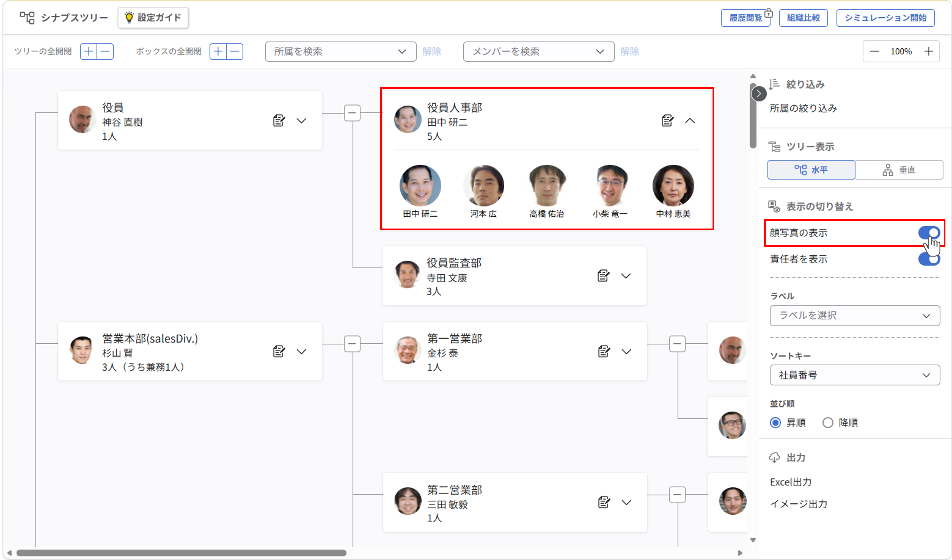Open edit icon on 役員監査部 box

point(603,276)
